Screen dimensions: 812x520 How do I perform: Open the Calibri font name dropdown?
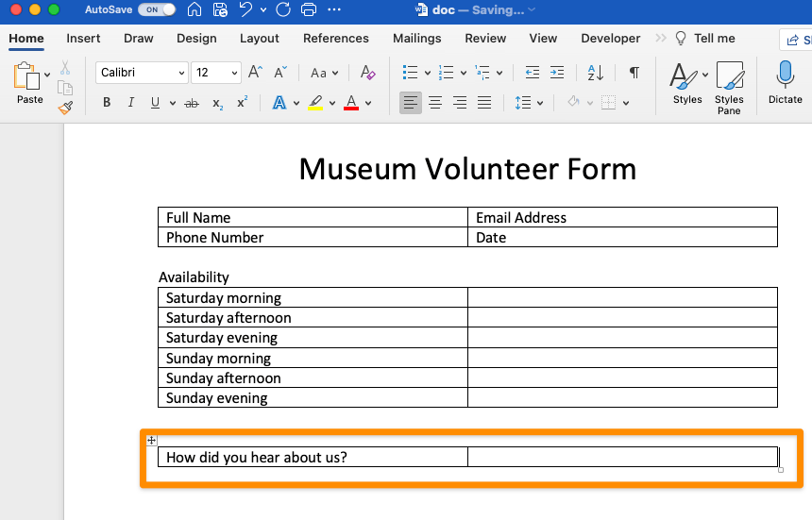143,73
